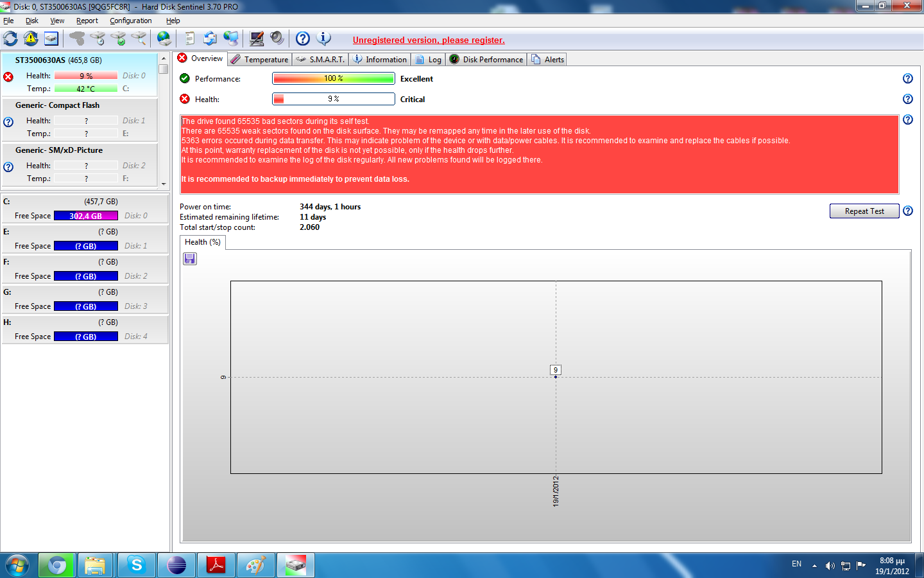
Task: Open Skype from the taskbar
Action: pos(136,565)
